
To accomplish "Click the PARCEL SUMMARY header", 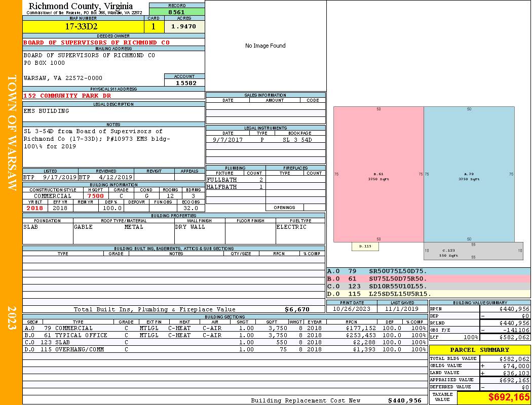I will (x=479, y=350).
